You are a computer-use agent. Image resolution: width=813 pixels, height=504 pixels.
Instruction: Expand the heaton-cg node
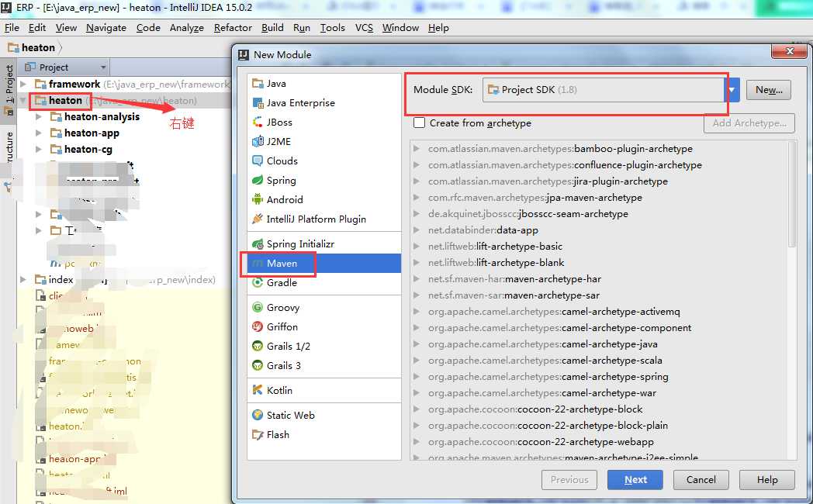pyautogui.click(x=39, y=149)
